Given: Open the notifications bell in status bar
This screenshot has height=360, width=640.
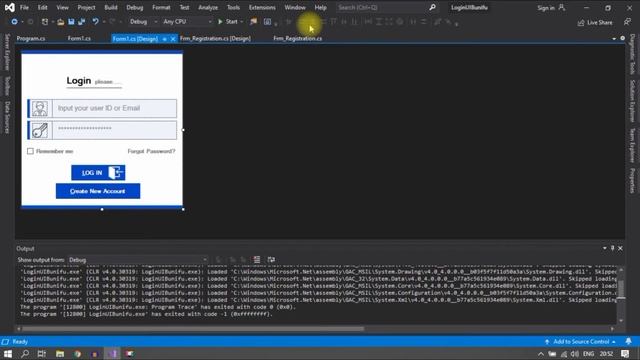Looking at the screenshot, I should [x=629, y=341].
